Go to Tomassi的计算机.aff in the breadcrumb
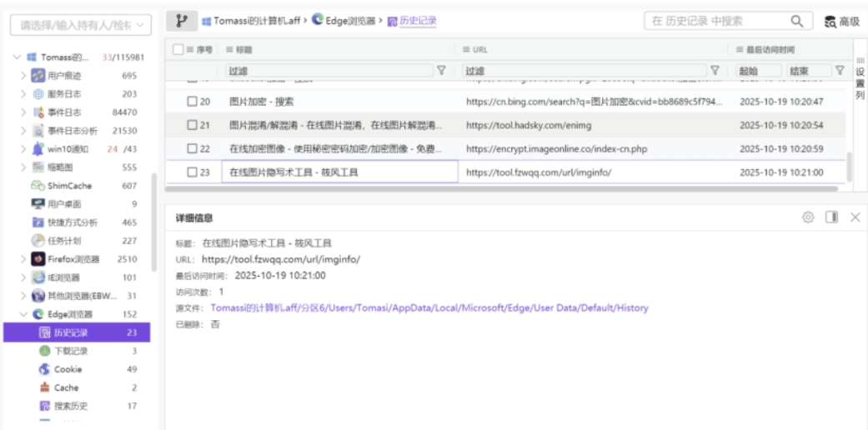The height and width of the screenshot is (430, 868). click(x=251, y=22)
